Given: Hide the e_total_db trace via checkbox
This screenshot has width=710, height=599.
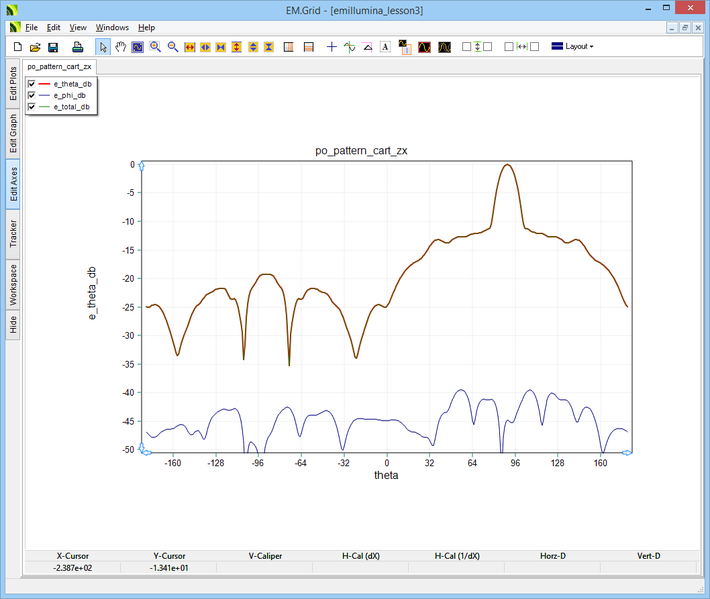Looking at the screenshot, I should 32,106.
